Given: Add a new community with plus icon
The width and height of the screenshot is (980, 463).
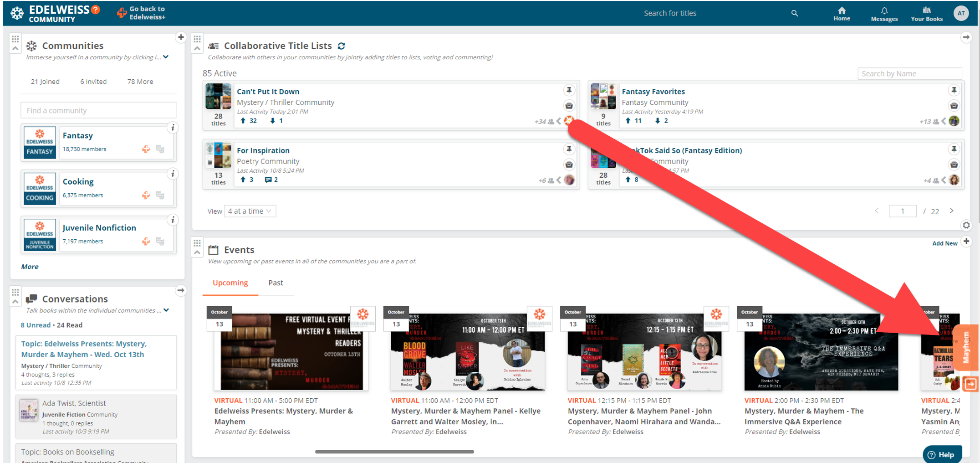Looking at the screenshot, I should 181,37.
